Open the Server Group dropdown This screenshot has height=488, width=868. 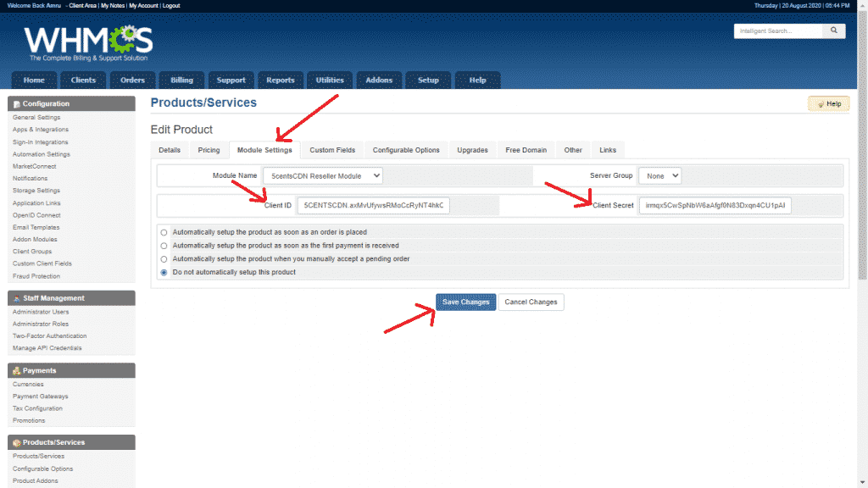pyautogui.click(x=659, y=176)
